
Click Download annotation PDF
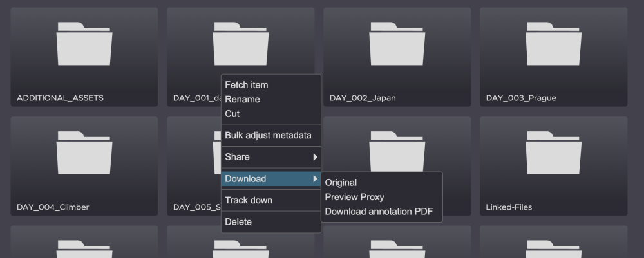pyautogui.click(x=379, y=211)
